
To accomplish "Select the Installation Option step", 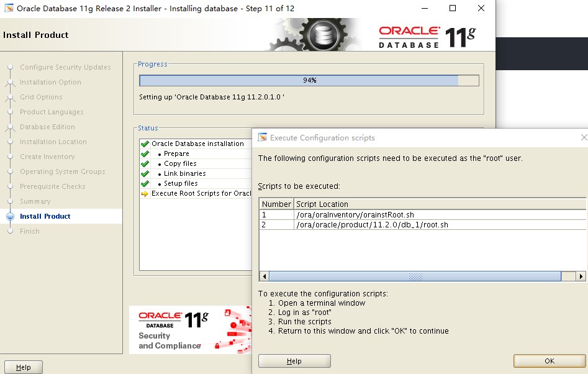I will [x=50, y=82].
